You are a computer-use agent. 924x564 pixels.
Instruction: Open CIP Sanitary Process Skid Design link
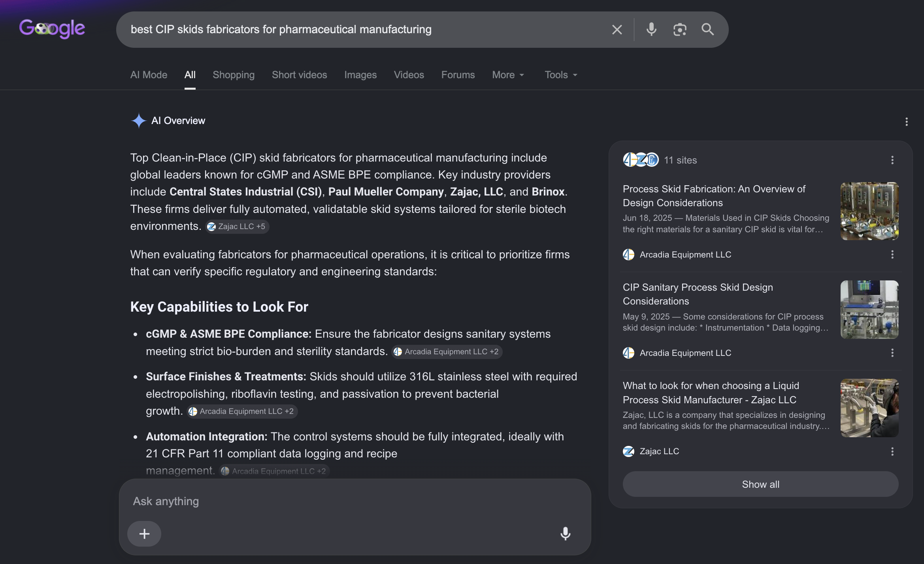(698, 294)
